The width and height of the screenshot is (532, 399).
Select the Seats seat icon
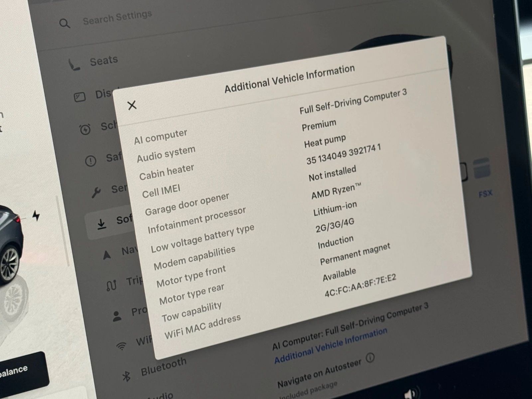pyautogui.click(x=74, y=65)
